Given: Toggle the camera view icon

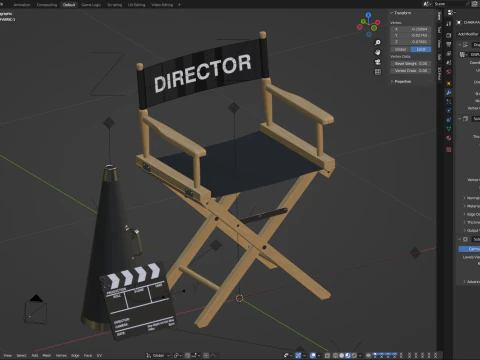Looking at the screenshot, I should tap(378, 62).
